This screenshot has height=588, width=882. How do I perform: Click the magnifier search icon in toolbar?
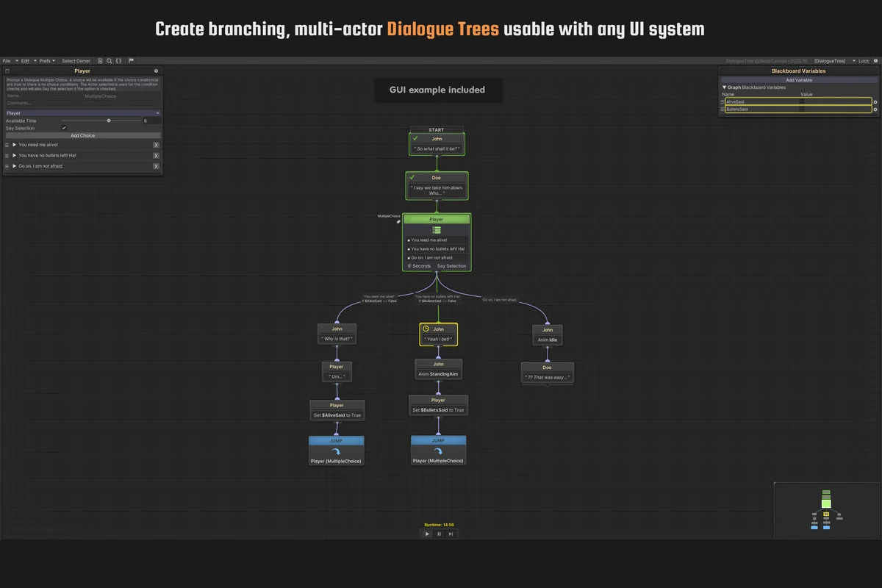(110, 61)
